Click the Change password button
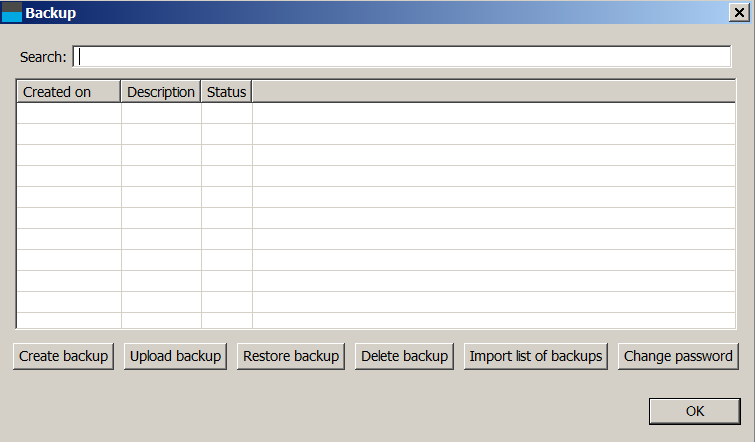This screenshot has height=442, width=755. [x=678, y=356]
